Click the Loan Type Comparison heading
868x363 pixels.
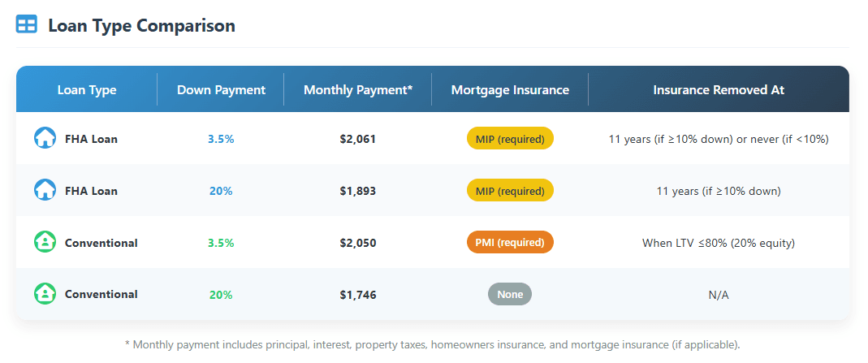click(141, 25)
